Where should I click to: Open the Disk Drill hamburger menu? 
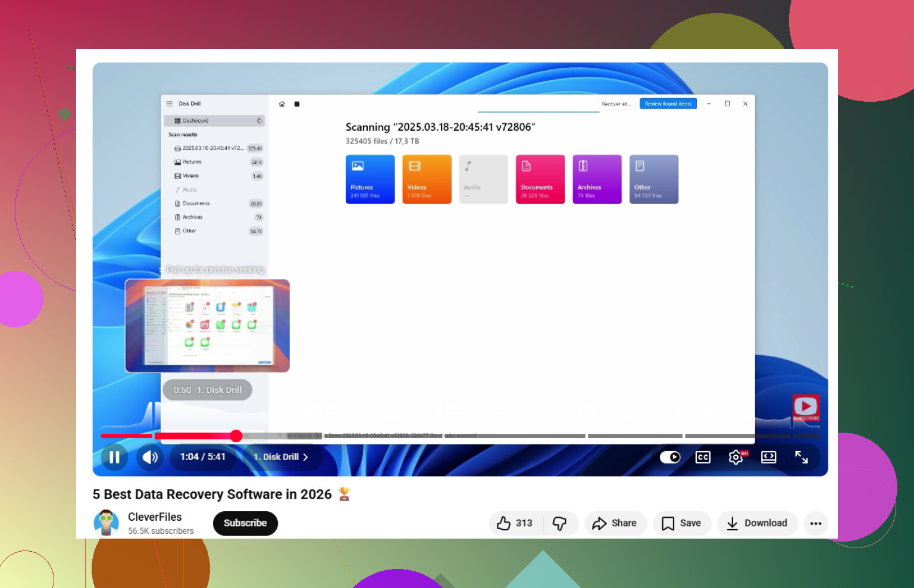click(170, 104)
